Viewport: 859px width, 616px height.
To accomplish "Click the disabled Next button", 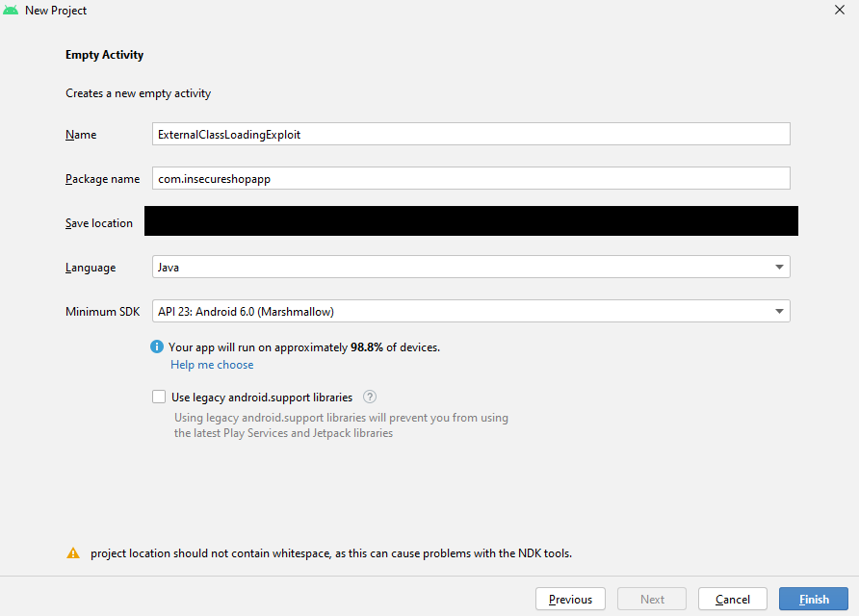I will 651,599.
